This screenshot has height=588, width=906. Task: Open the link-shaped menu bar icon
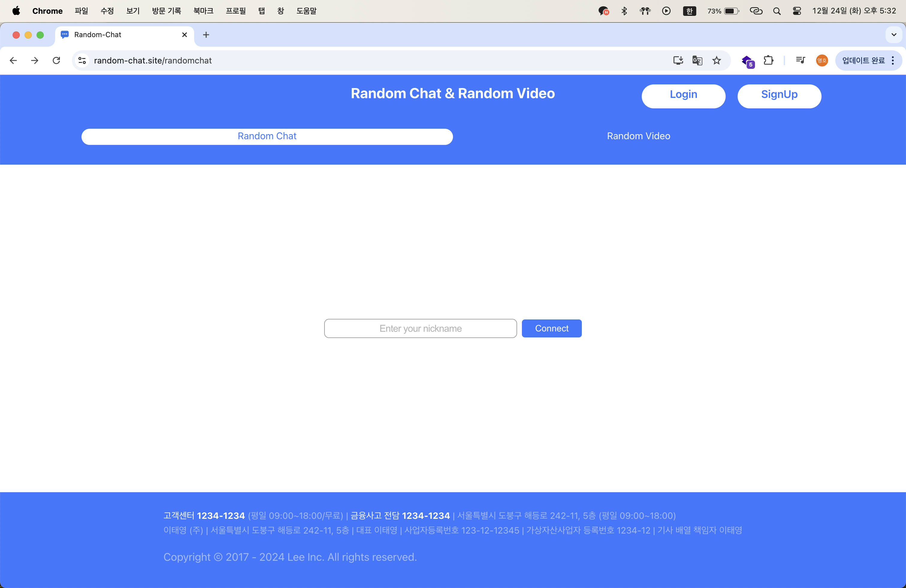(756, 11)
